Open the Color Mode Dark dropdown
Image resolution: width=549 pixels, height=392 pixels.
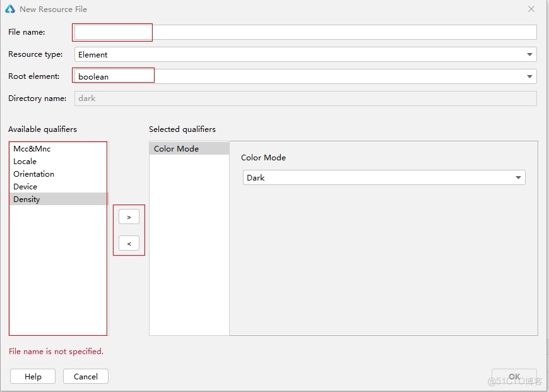[384, 177]
